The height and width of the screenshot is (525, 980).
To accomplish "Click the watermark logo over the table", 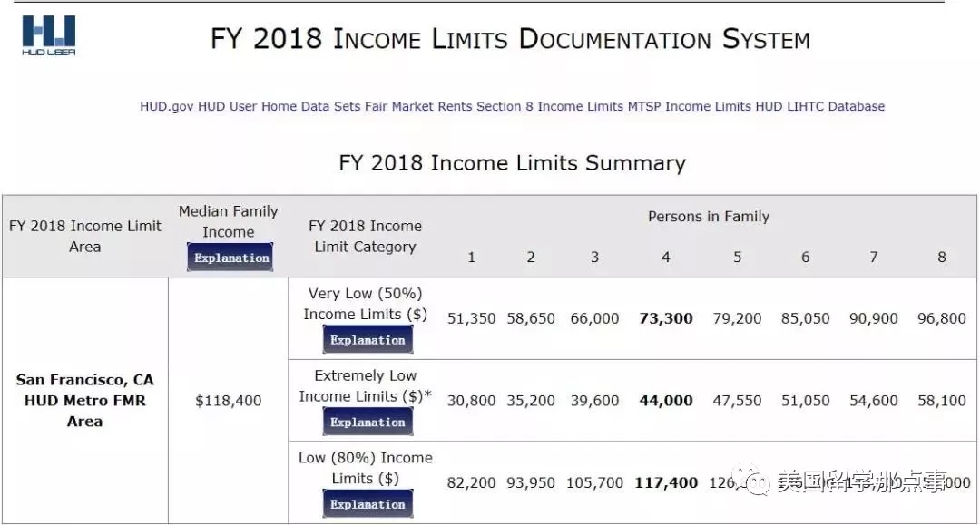I will [750, 481].
